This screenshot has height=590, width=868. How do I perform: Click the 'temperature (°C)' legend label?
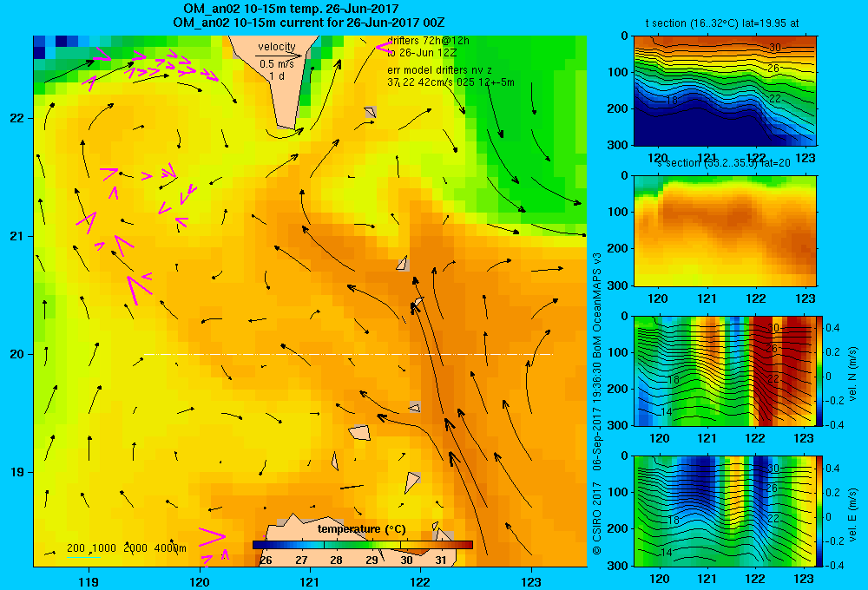click(361, 529)
